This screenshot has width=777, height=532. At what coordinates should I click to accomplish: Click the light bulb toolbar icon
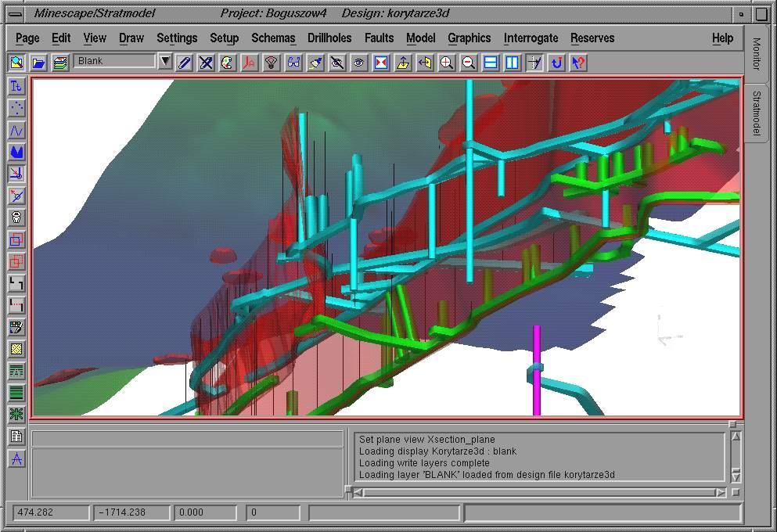point(271,63)
